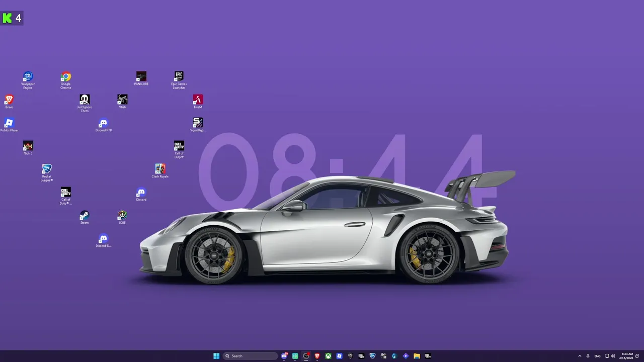The width and height of the screenshot is (644, 362).
Task: Click the teal waveform taskbar icon
Action: [295, 356]
